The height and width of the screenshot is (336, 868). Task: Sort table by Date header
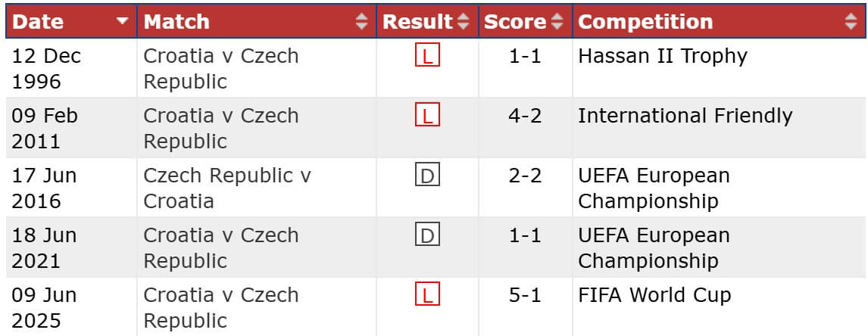tap(39, 22)
